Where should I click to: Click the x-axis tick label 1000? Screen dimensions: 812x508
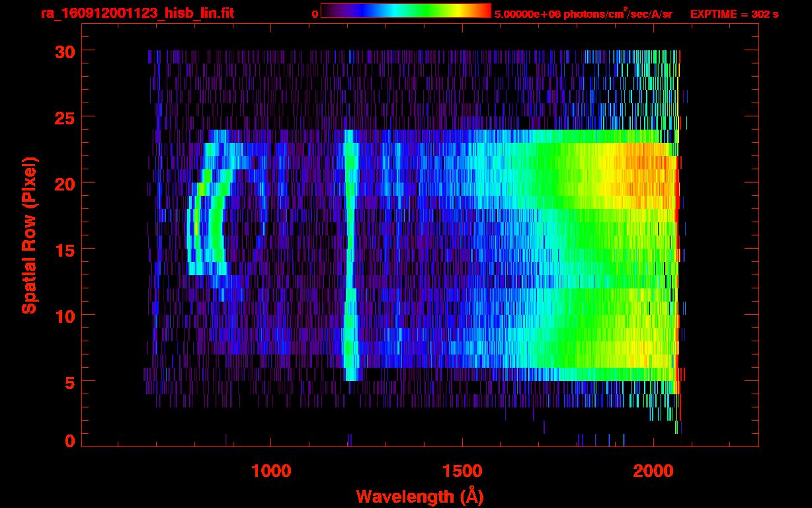point(271,471)
